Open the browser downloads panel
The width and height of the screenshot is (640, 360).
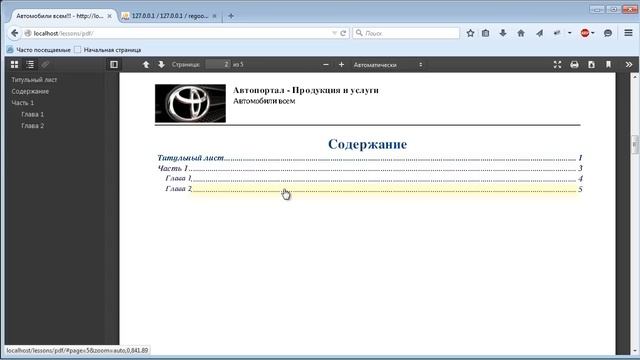[503, 33]
